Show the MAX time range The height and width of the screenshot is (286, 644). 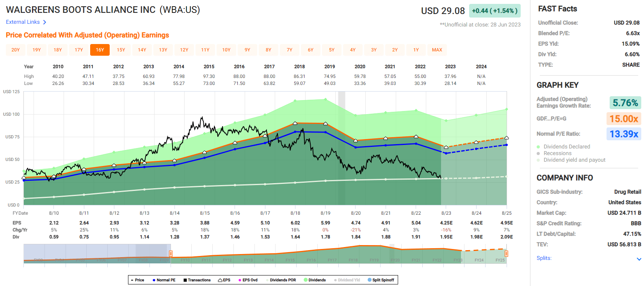(437, 50)
